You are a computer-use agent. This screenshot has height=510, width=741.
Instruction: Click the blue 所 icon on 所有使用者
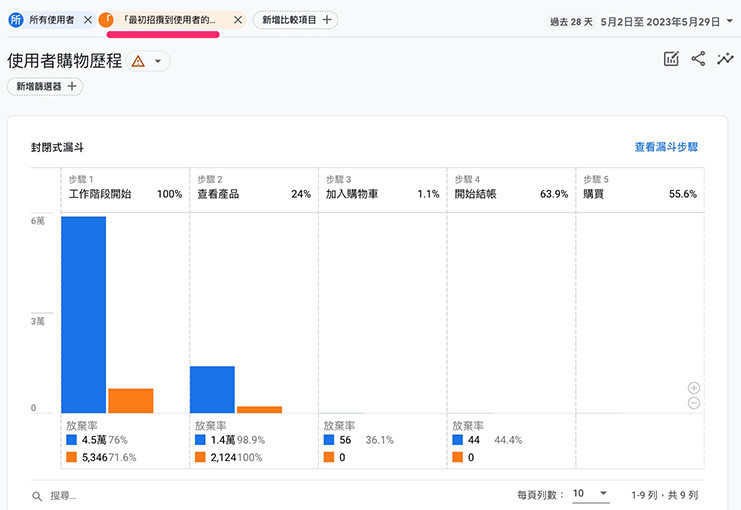pos(16,20)
